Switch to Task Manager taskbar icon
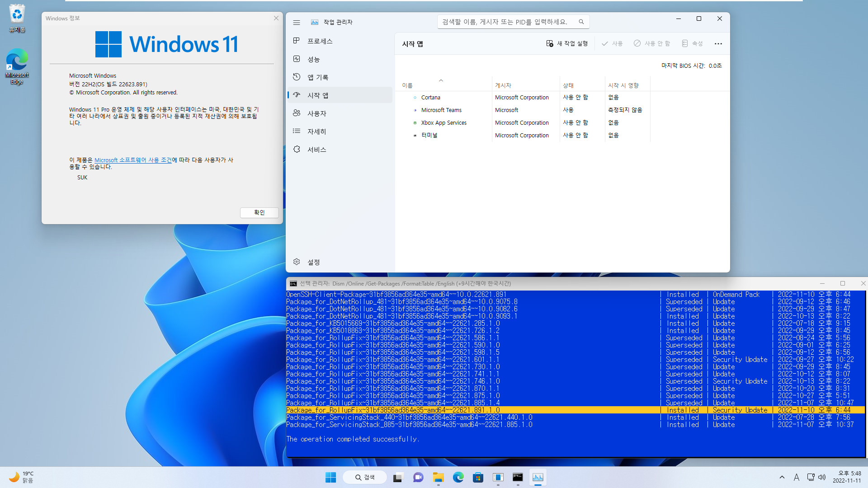The height and width of the screenshot is (488, 868). pyautogui.click(x=538, y=478)
